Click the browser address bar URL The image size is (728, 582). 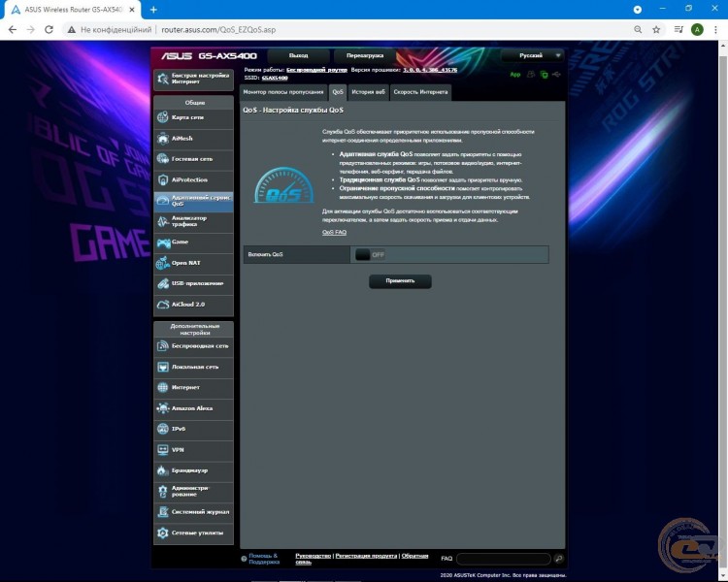click(x=218, y=30)
